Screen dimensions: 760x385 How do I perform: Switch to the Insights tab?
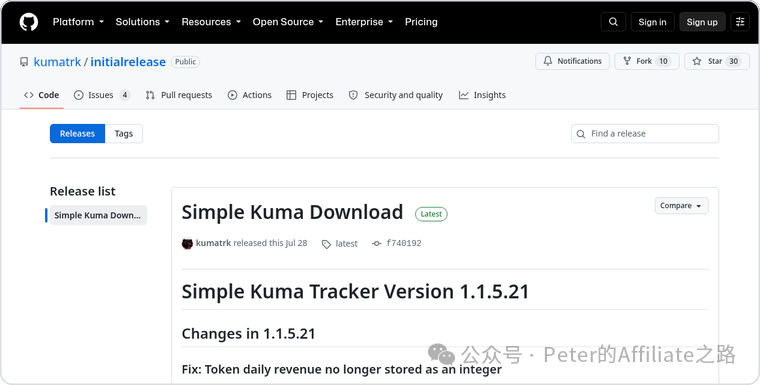pyautogui.click(x=482, y=95)
